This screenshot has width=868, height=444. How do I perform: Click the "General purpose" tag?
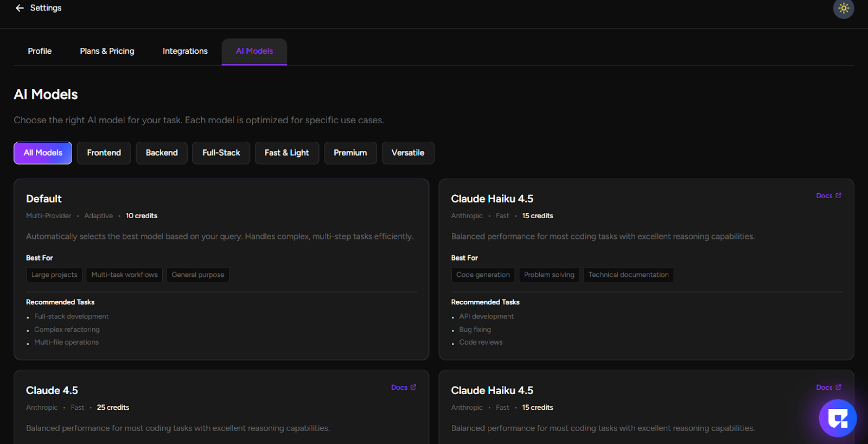pos(198,275)
